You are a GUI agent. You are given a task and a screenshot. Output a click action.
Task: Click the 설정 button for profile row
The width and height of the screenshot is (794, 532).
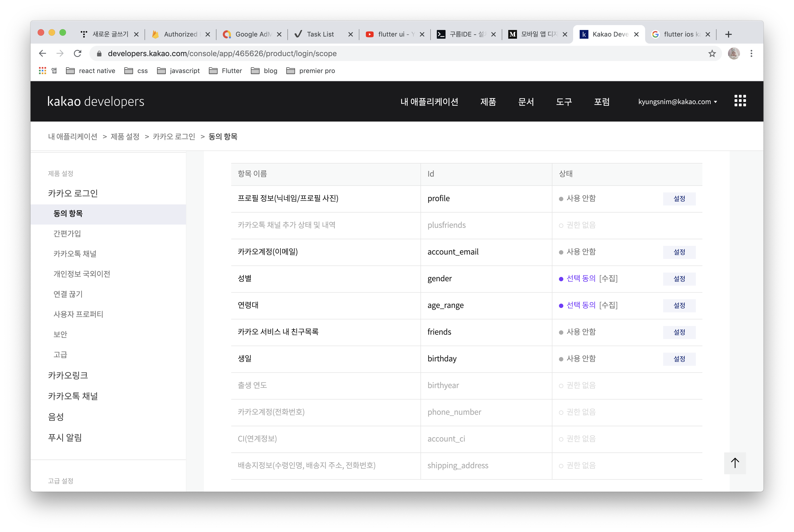[679, 199]
